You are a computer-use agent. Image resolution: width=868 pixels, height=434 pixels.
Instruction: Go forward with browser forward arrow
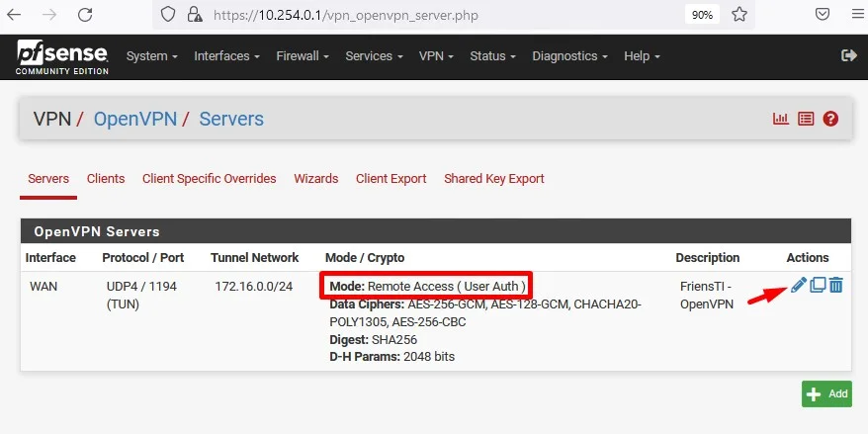tap(49, 15)
